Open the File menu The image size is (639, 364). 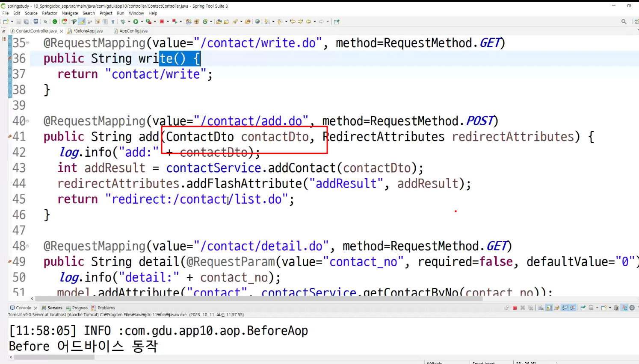6,13
